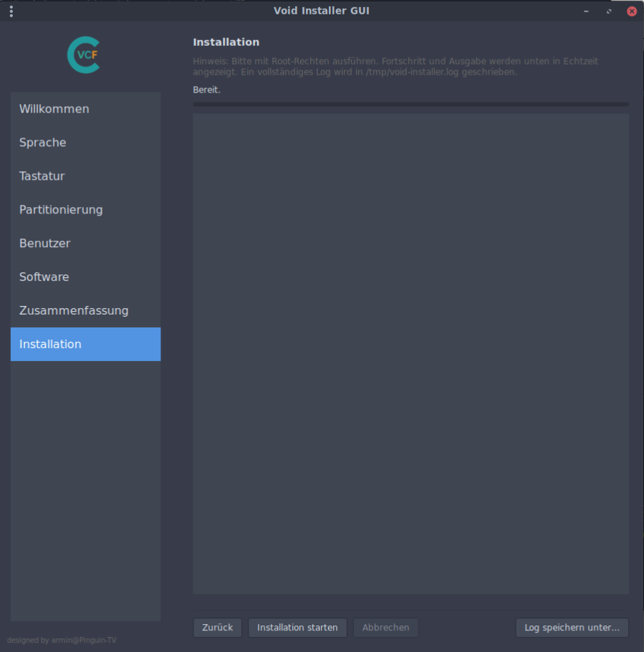This screenshot has height=652, width=644.
Task: Close the installer with the red button
Action: (632, 11)
